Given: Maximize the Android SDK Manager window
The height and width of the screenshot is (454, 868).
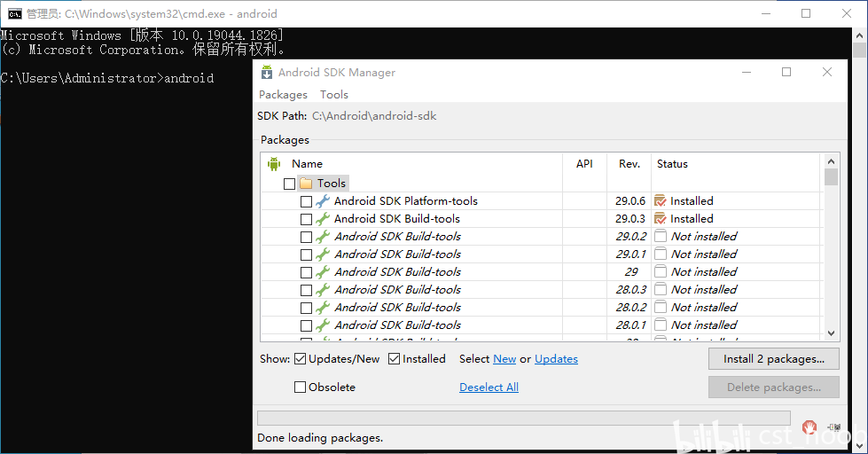Looking at the screenshot, I should pos(786,72).
